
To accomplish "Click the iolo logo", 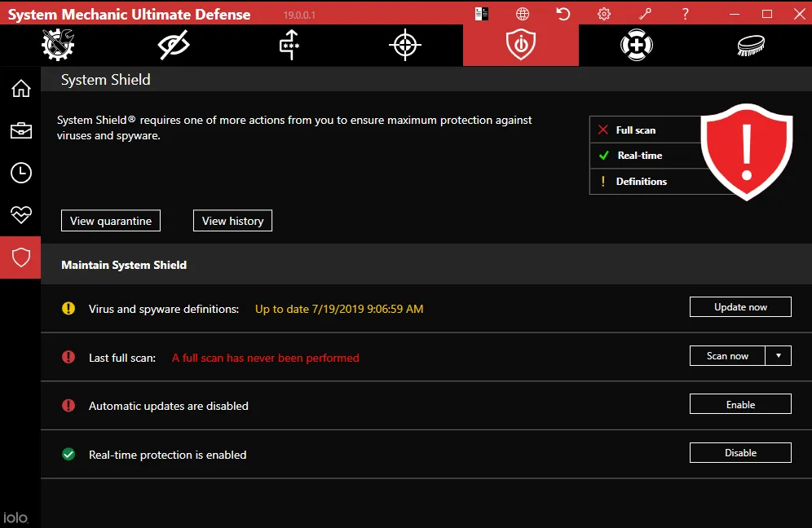I will coord(15,517).
